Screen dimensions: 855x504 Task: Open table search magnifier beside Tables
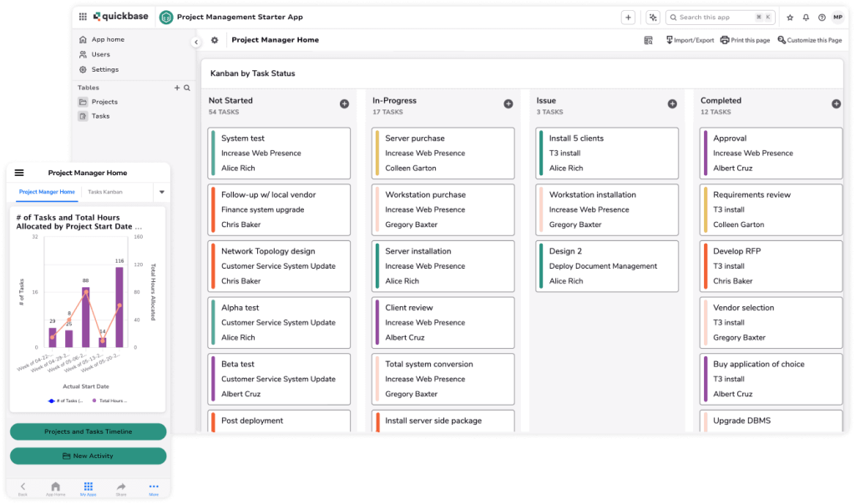187,88
